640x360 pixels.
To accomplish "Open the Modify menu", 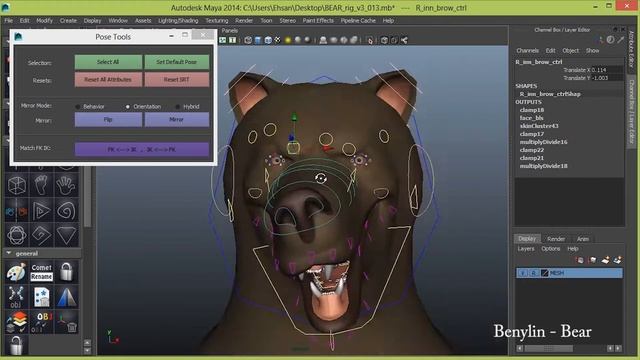I will (x=44, y=20).
